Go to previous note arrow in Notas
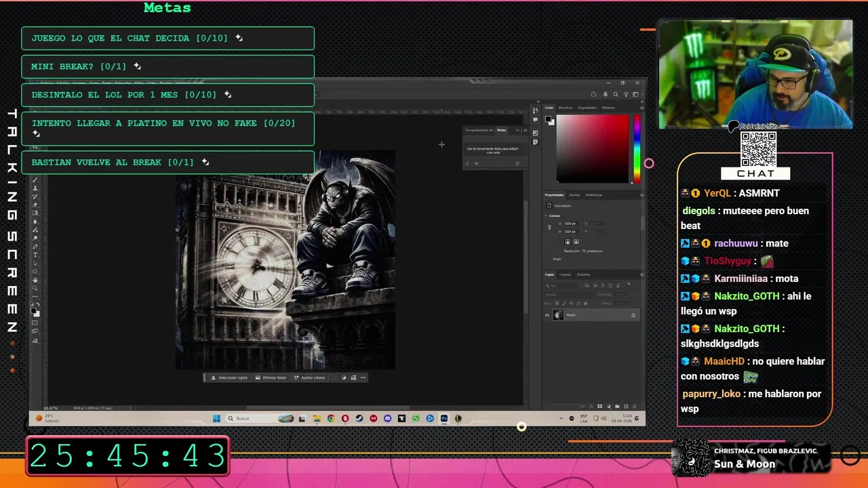 pos(467,163)
